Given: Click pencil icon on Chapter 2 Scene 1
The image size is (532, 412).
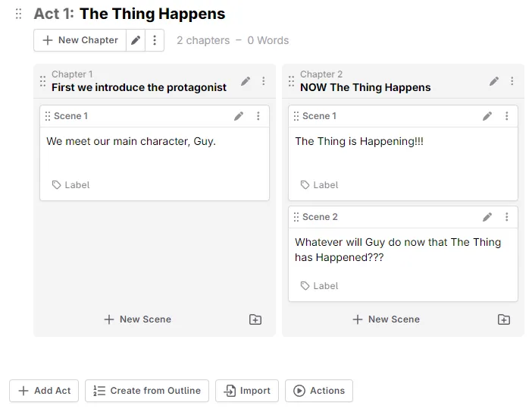Looking at the screenshot, I should click(x=487, y=116).
